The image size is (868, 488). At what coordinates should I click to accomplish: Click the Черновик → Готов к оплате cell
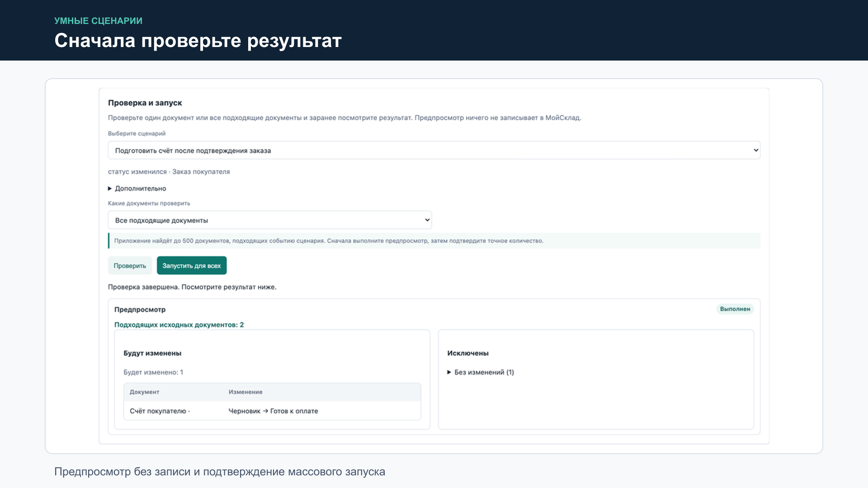[273, 411]
